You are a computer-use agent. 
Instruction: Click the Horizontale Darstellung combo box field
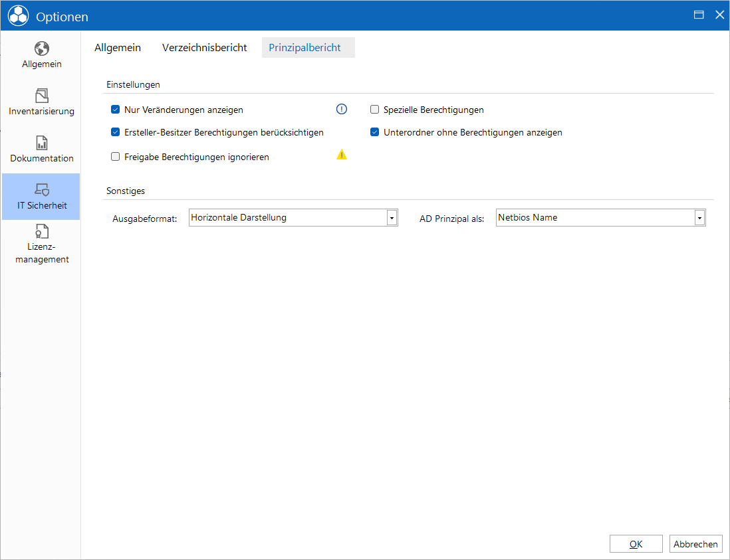293,218
